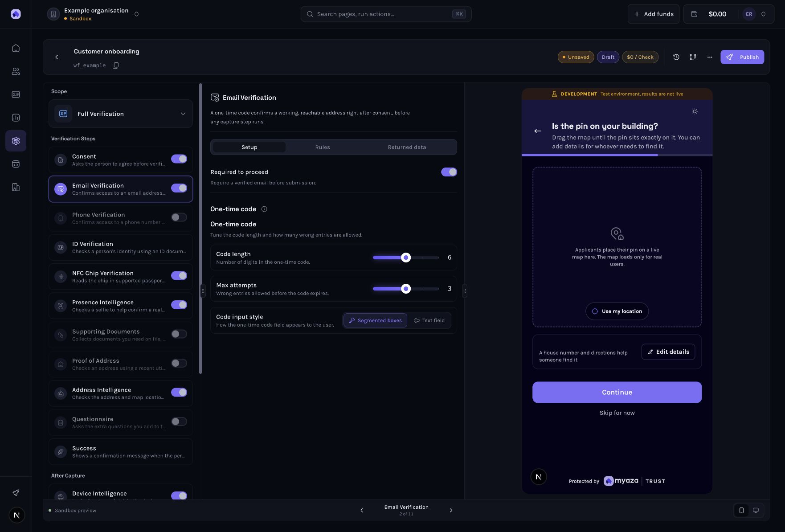
Task: Switch to the Rules tab
Action: point(323,147)
